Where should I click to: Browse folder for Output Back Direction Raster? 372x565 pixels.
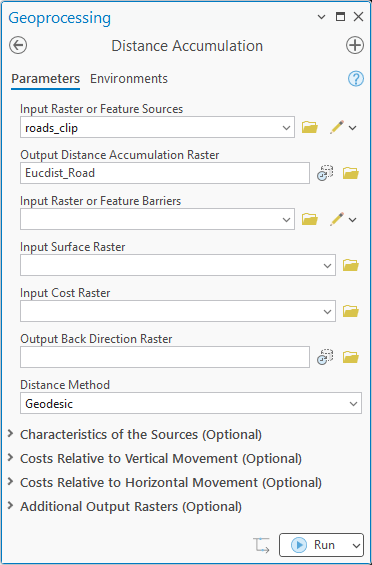click(351, 357)
